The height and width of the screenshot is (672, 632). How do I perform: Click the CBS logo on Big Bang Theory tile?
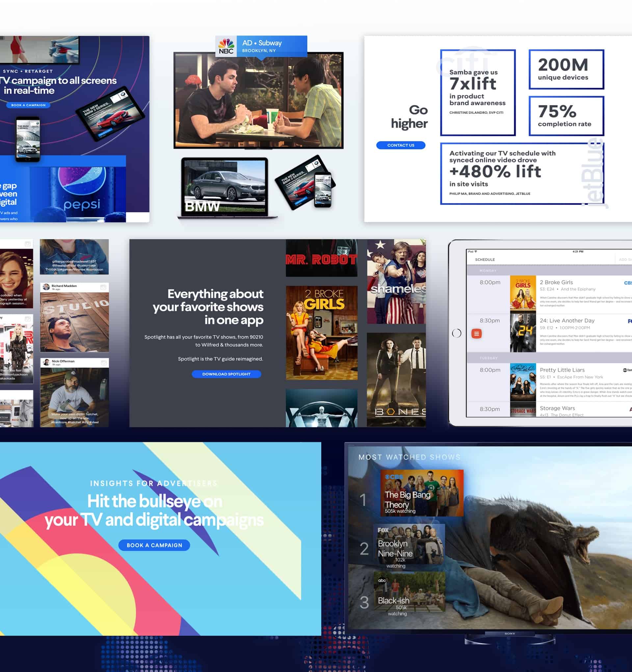394,477
